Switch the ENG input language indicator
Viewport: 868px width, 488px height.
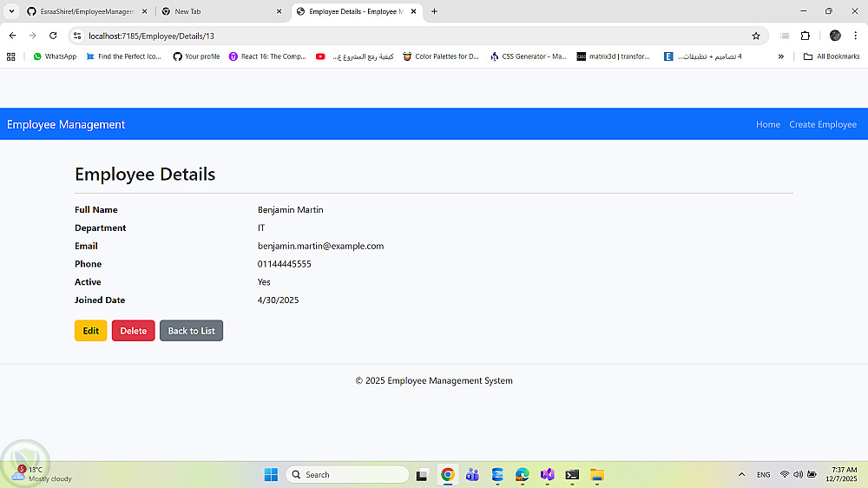[763, 475]
